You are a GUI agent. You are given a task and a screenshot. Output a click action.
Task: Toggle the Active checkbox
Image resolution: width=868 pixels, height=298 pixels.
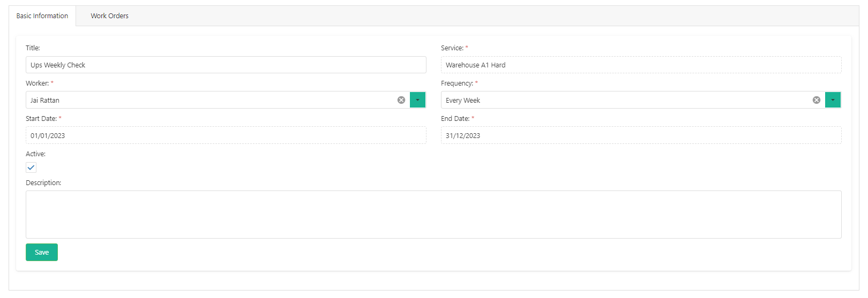[31, 167]
